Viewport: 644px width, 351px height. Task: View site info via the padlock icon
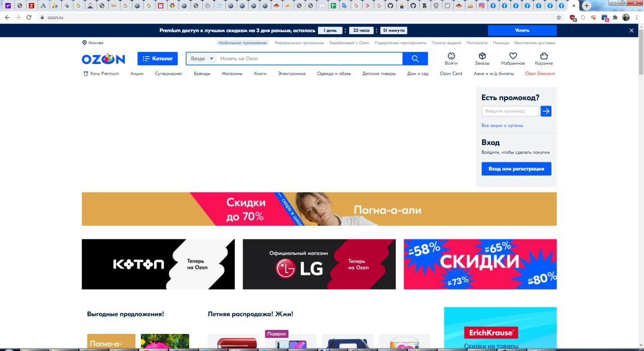pyautogui.click(x=42, y=17)
